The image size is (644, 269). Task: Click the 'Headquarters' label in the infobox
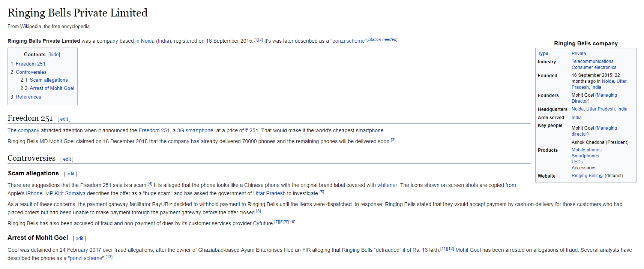click(x=552, y=110)
